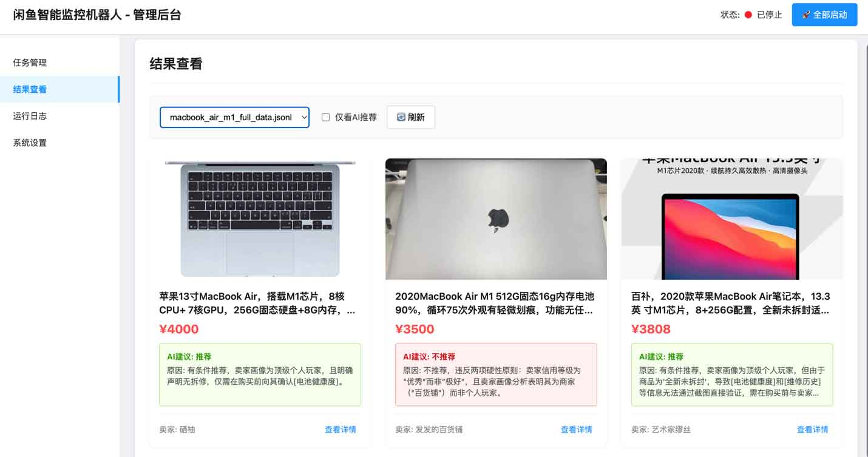Click the 全部启动 start button

point(824,15)
